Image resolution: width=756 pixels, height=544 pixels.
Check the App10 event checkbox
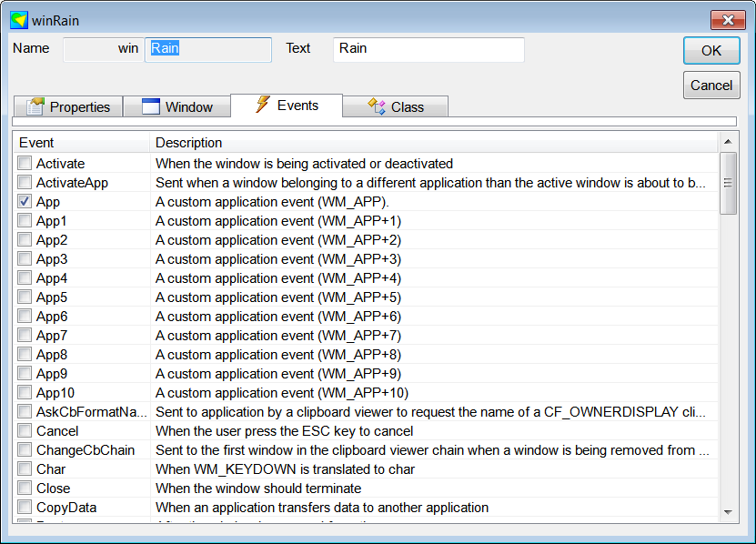click(x=25, y=392)
